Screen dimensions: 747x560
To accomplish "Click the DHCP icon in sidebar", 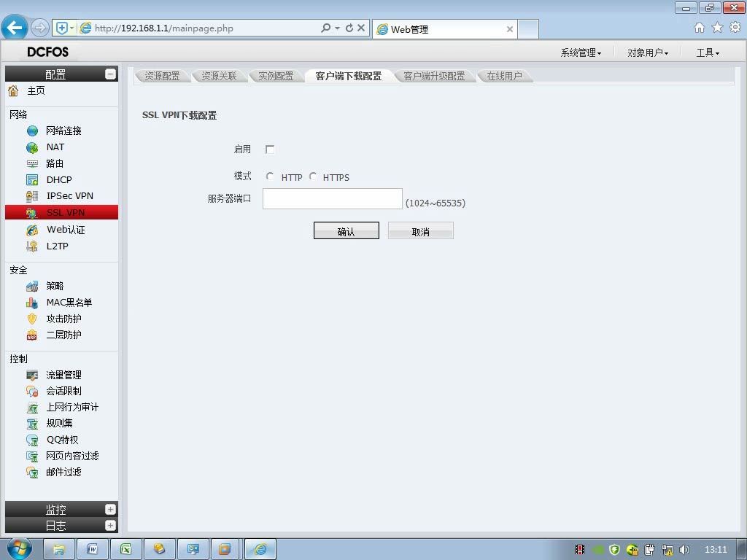I will click(32, 179).
